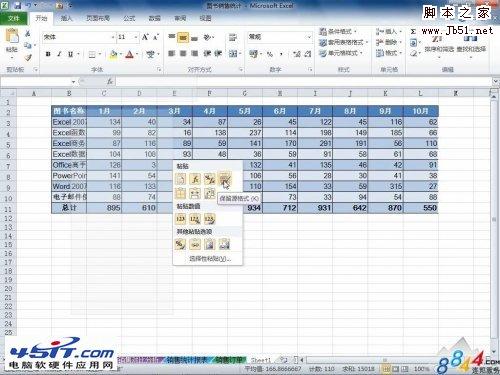
Task: Choose Keep Source Column Widths paste icon
Action: coord(195,193)
